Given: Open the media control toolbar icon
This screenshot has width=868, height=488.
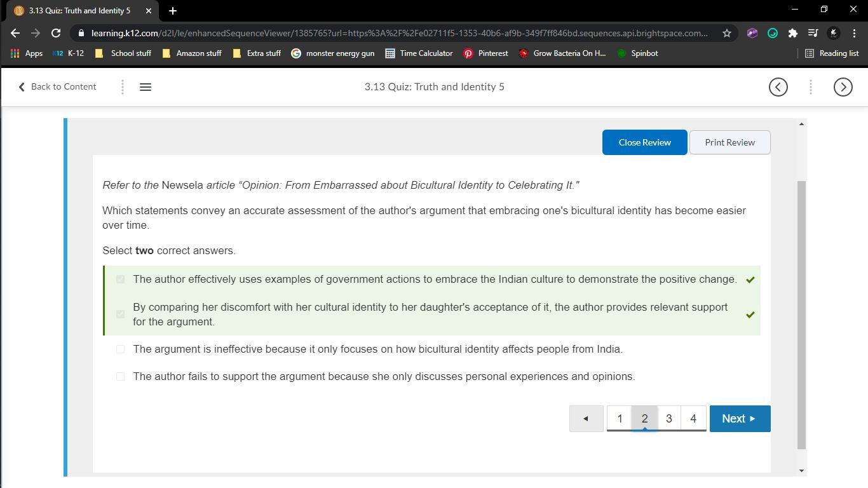Looking at the screenshot, I should coord(813,33).
